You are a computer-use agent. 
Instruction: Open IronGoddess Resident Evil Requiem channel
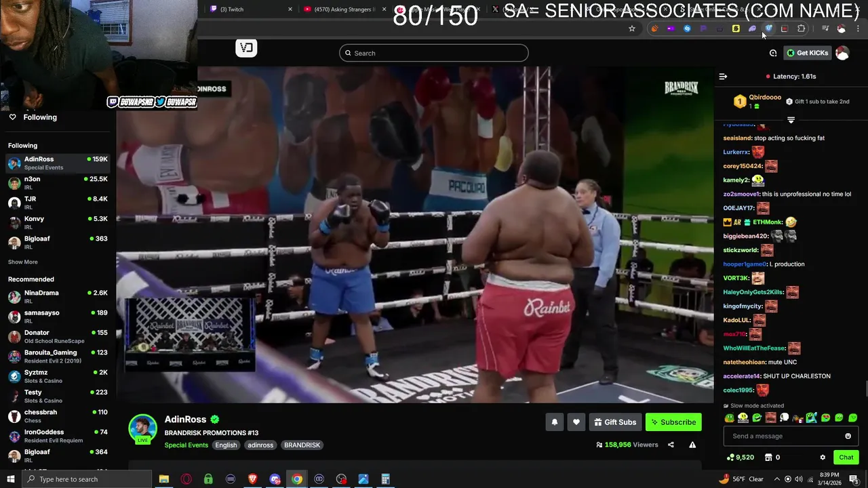[x=58, y=435]
